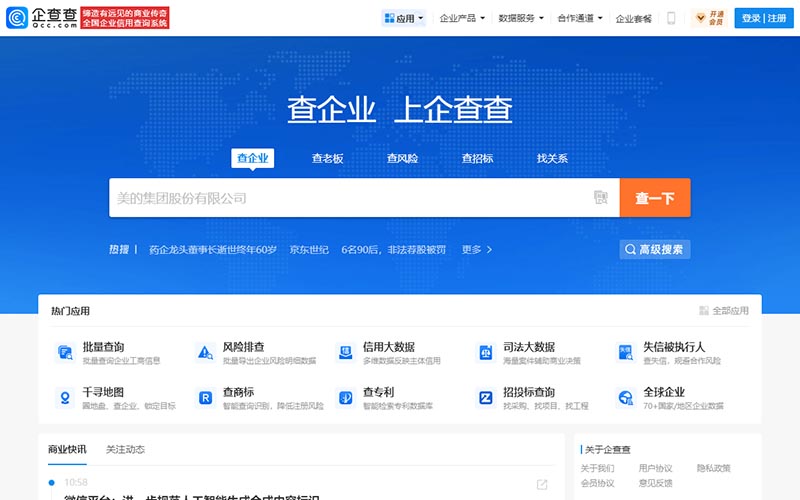Click the 信用大数据 app icon
Viewport: 800px width, 500px height.
(x=345, y=353)
